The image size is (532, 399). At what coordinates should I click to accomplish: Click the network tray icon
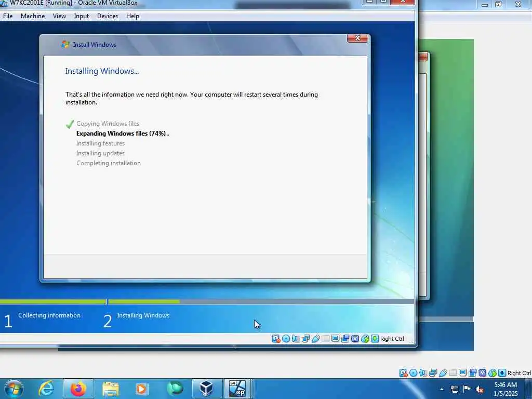click(454, 389)
